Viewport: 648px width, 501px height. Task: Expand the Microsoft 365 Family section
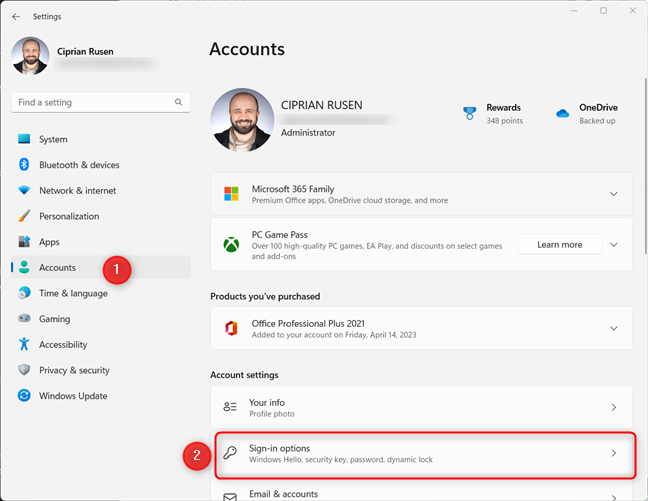[x=613, y=194]
